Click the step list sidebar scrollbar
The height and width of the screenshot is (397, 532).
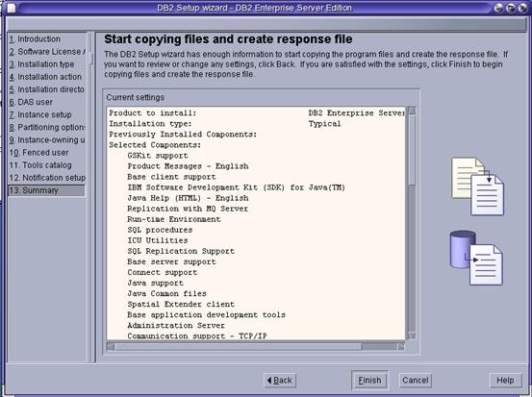point(91,58)
